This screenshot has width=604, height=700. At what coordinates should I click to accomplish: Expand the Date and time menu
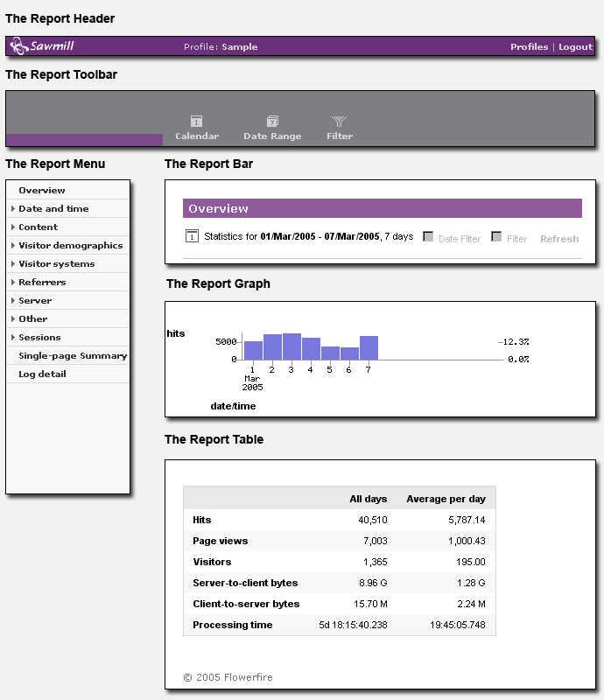(x=53, y=209)
